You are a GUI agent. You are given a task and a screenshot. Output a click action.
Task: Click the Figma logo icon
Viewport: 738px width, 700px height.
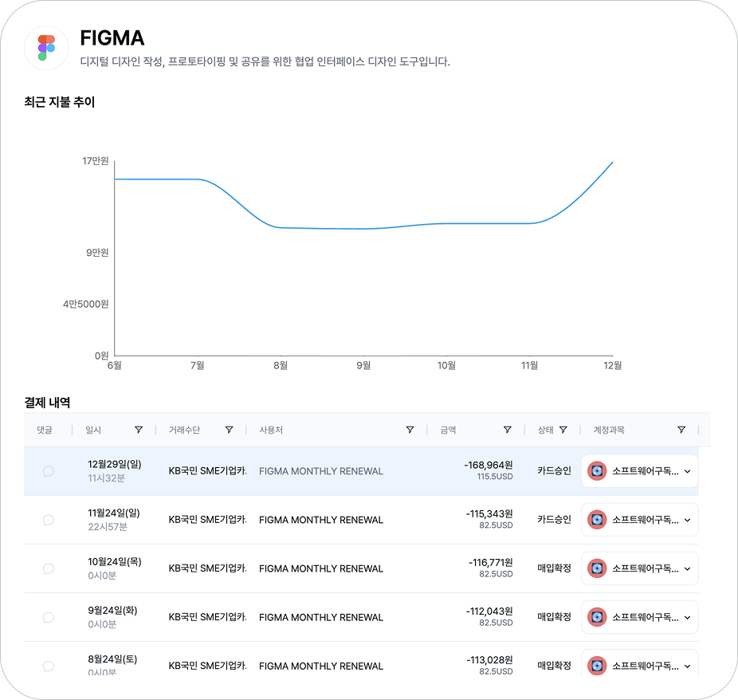pos(46,48)
